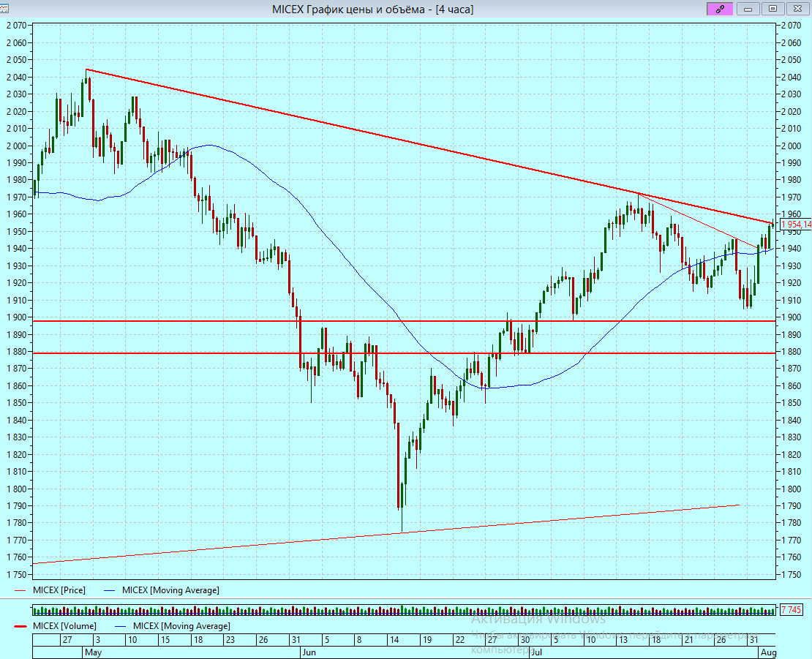Viewport: 812px width, 659px height.
Task: Click the thin red swatch beside 'MICEX [Price]'
Action: coord(20,591)
